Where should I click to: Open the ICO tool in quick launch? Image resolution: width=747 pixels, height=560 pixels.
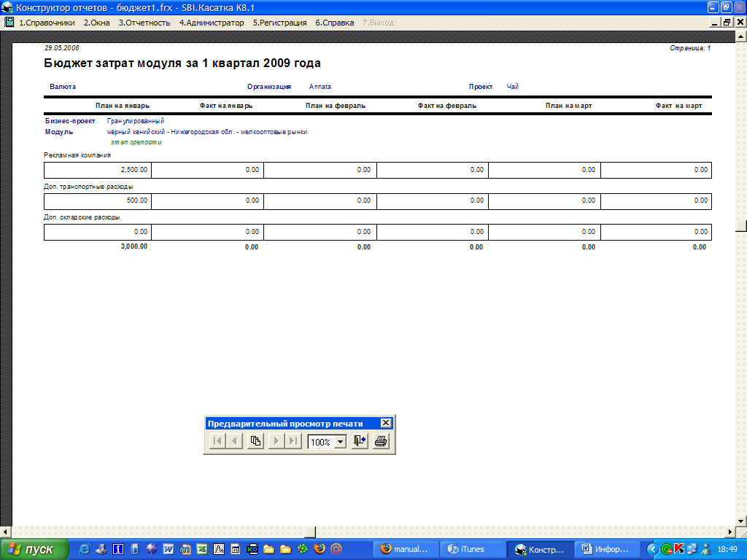[x=252, y=549]
